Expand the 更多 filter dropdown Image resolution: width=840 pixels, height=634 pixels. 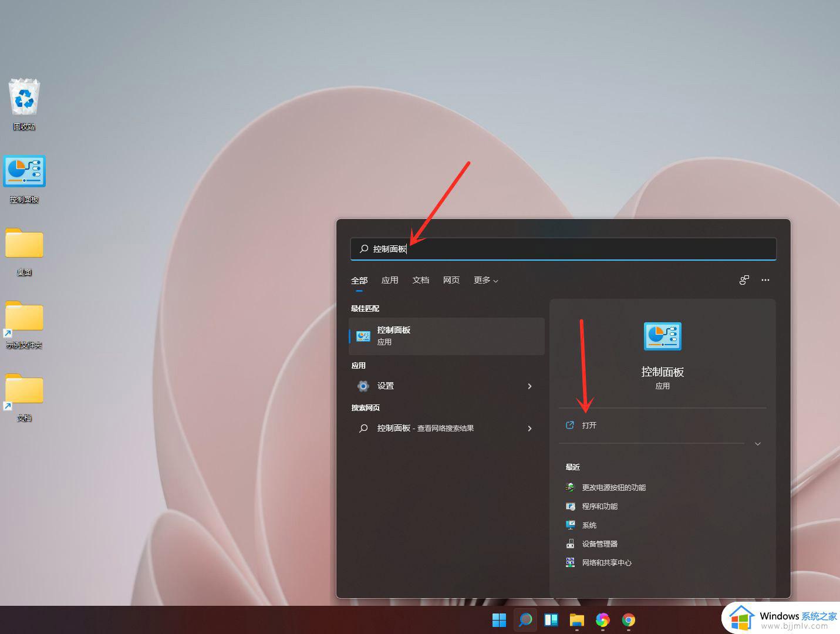pyautogui.click(x=486, y=280)
